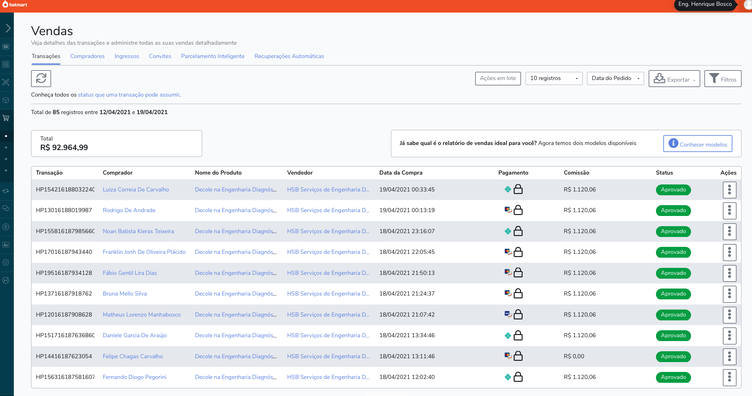The height and width of the screenshot is (396, 752).
Task: Open the 10 registros dropdown
Action: click(x=554, y=78)
